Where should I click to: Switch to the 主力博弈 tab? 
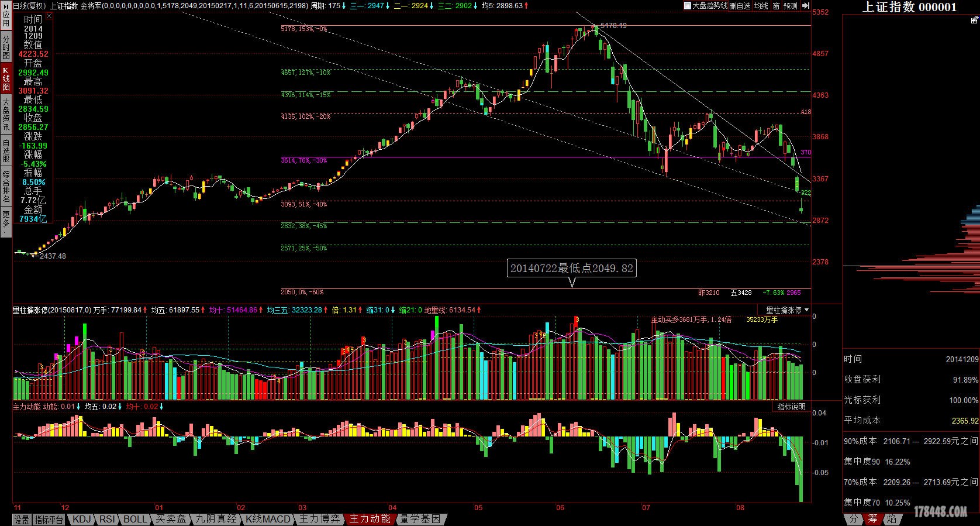(x=319, y=519)
